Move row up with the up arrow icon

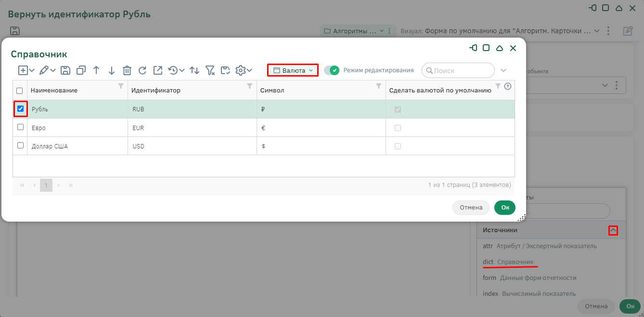pos(96,70)
